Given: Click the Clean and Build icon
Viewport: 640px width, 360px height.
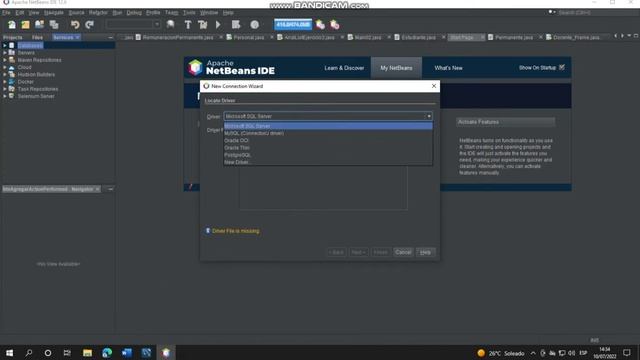Looking at the screenshot, I should point(202,25).
